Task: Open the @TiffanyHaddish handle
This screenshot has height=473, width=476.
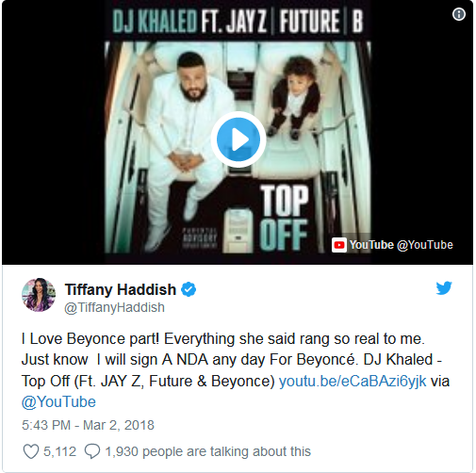Action: (x=114, y=307)
